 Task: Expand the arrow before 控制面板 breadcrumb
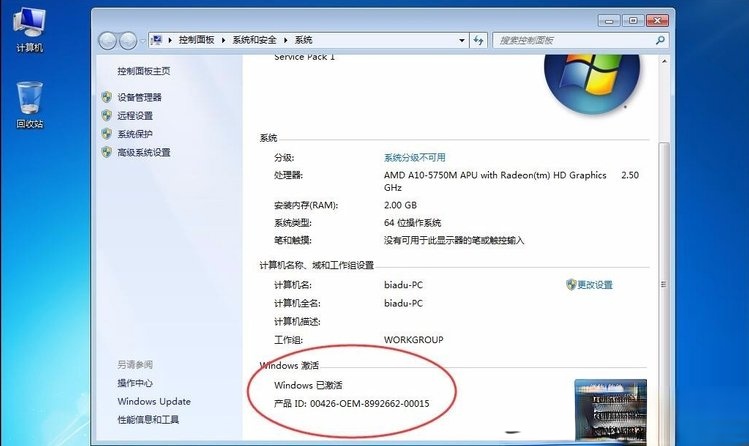(x=170, y=40)
